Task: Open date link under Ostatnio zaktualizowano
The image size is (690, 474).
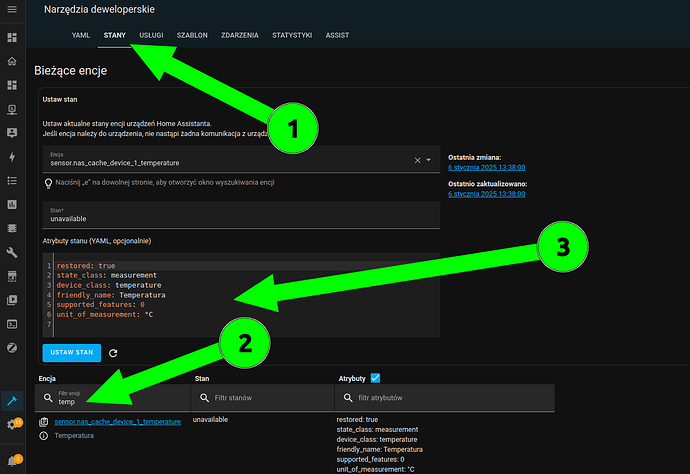Action: [487, 194]
